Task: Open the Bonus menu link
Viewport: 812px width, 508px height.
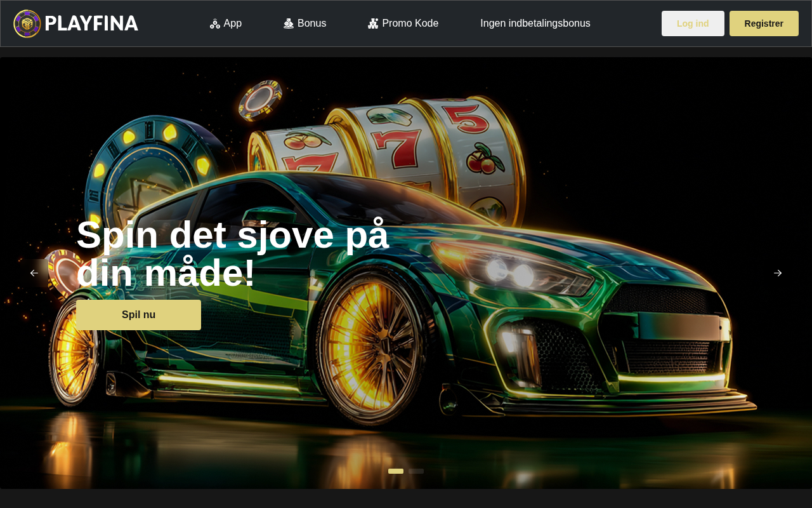Action: tap(305, 23)
